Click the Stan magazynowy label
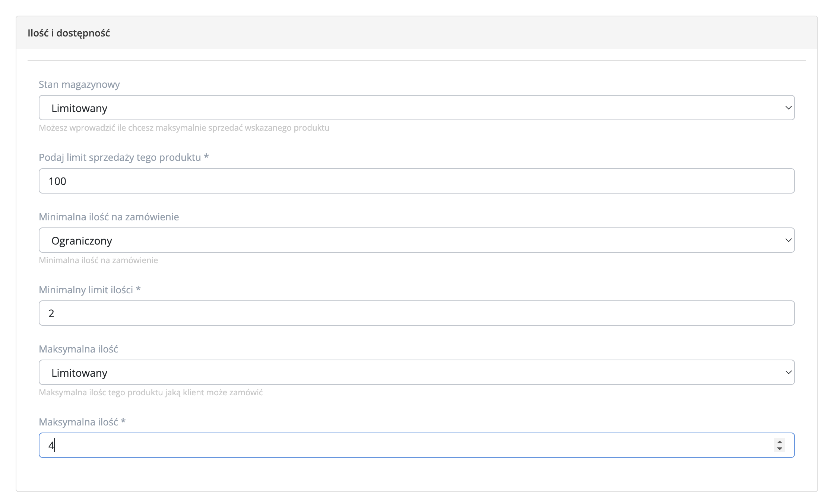Image resolution: width=830 pixels, height=504 pixels. pos(79,84)
